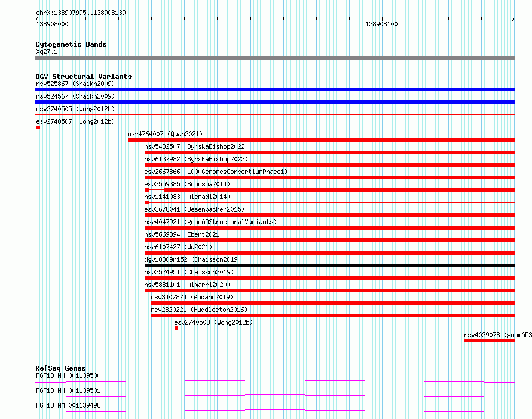Viewport: 532px width, 419px height.
Task: Select nsv5432507 (ByrskaBishop2022) label
Action: 196,146
